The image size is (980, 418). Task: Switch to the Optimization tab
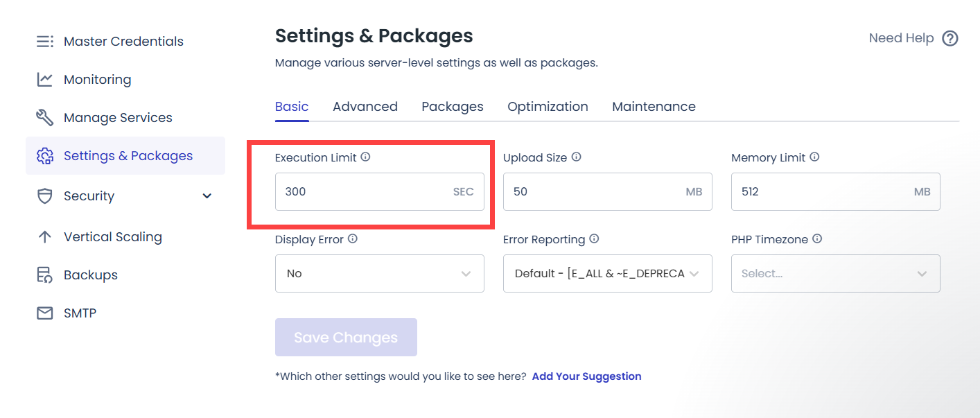click(x=548, y=107)
